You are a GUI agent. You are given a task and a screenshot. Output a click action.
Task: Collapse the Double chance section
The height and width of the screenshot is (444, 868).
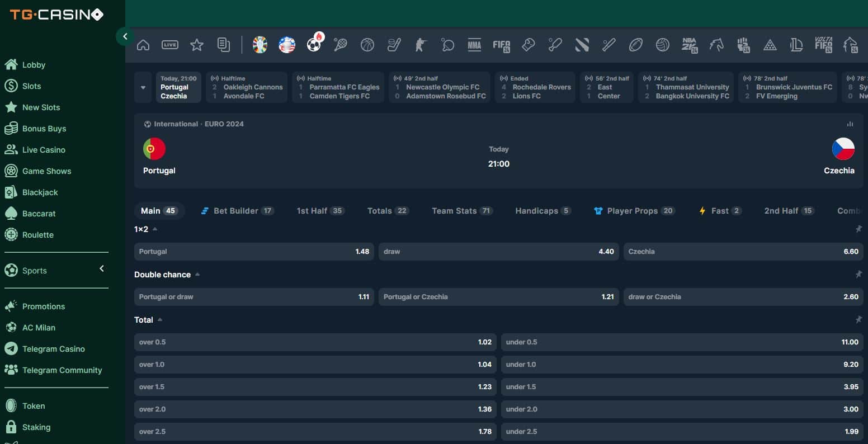pyautogui.click(x=197, y=275)
